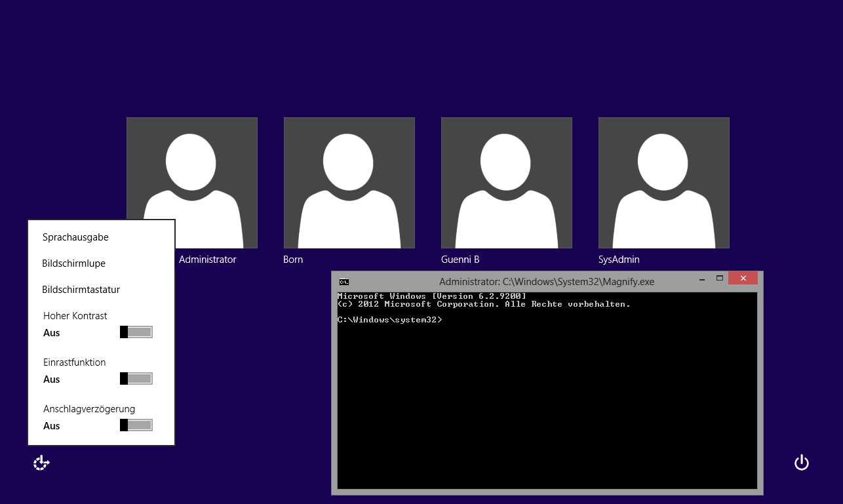The image size is (843, 504).
Task: Close the Administrator command prompt window
Action: (x=743, y=279)
